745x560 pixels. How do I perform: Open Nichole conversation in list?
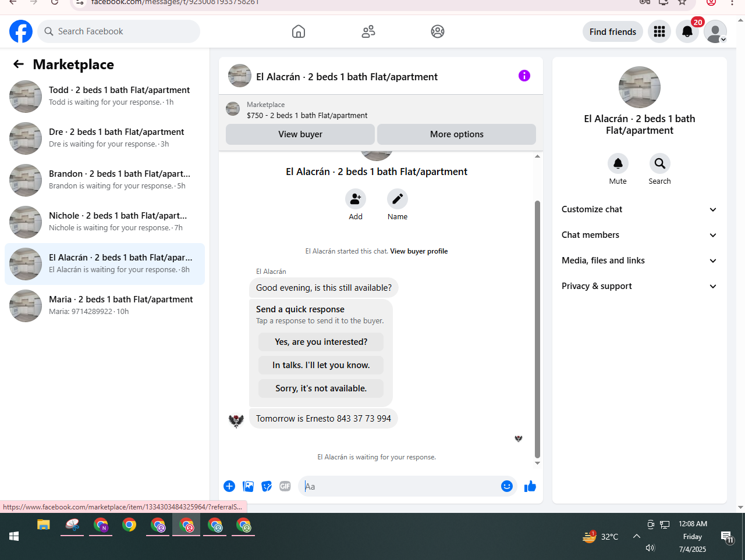(105, 222)
